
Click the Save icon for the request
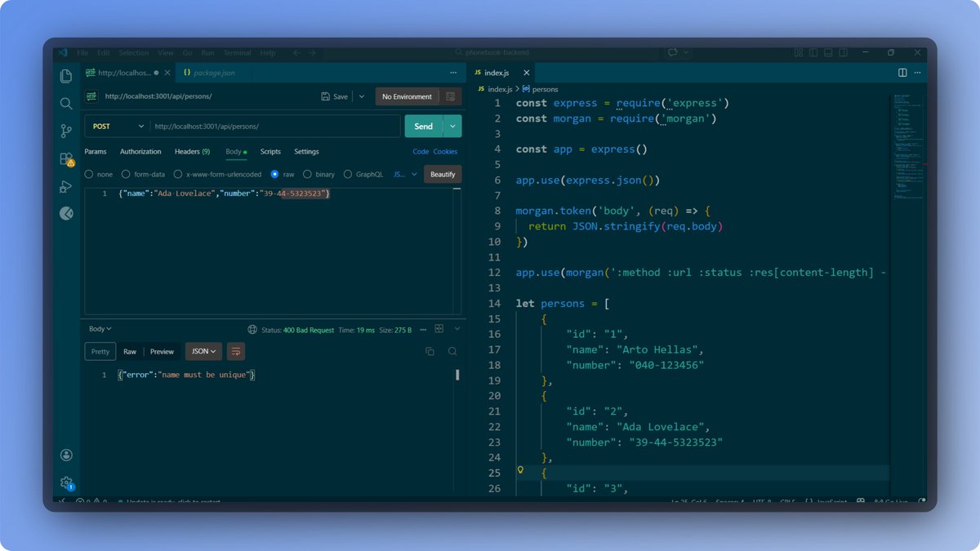326,96
